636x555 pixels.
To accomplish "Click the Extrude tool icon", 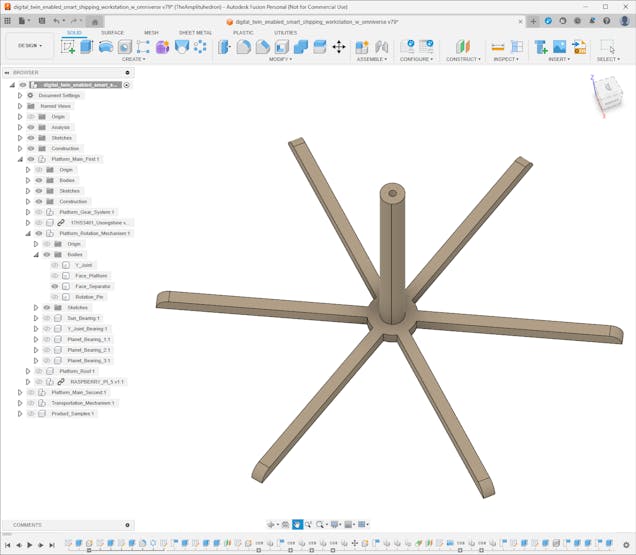I will tap(86, 47).
